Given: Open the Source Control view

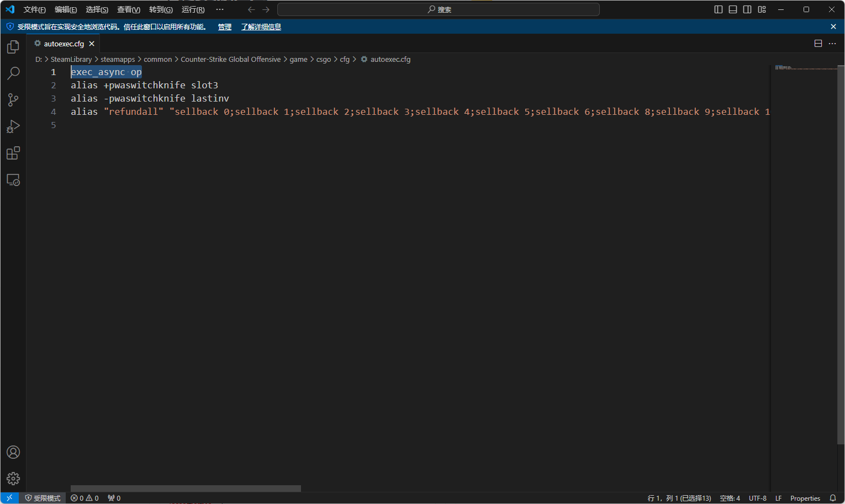Looking at the screenshot, I should 13,100.
